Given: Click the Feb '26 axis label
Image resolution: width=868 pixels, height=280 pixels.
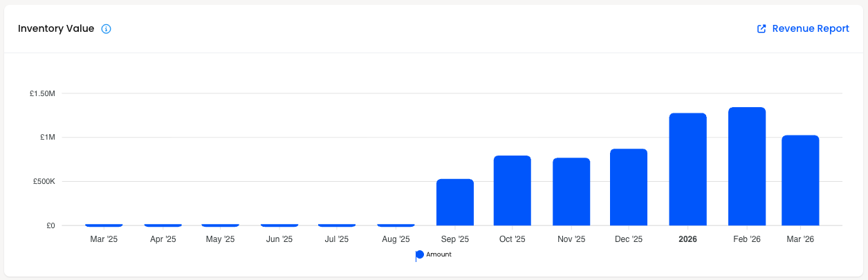Looking at the screenshot, I should (x=747, y=239).
